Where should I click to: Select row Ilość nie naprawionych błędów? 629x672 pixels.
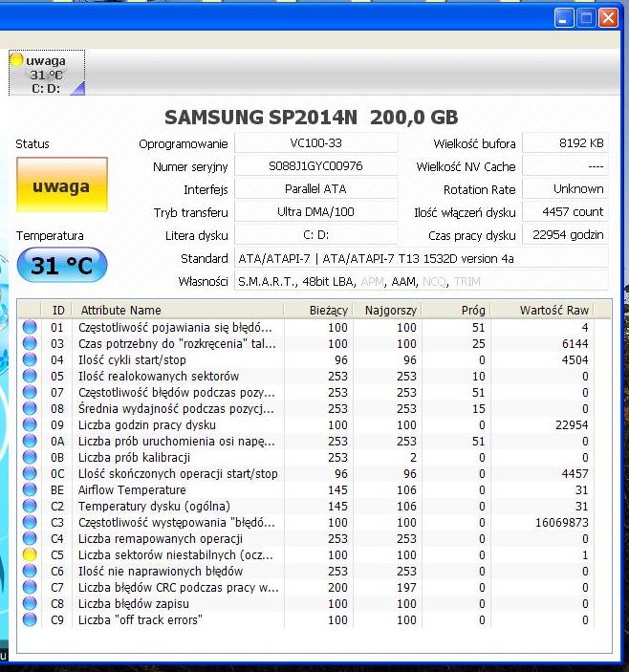(x=306, y=572)
